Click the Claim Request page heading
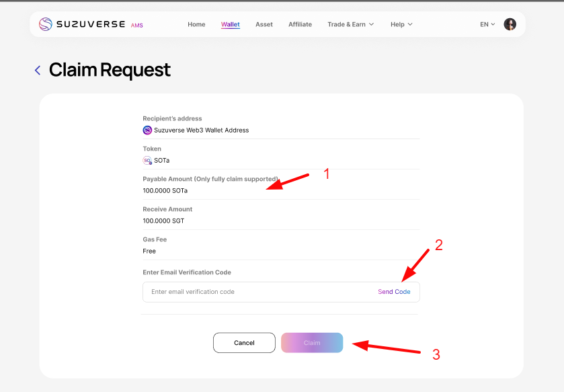Viewport: 564px width, 392px height. (x=110, y=70)
